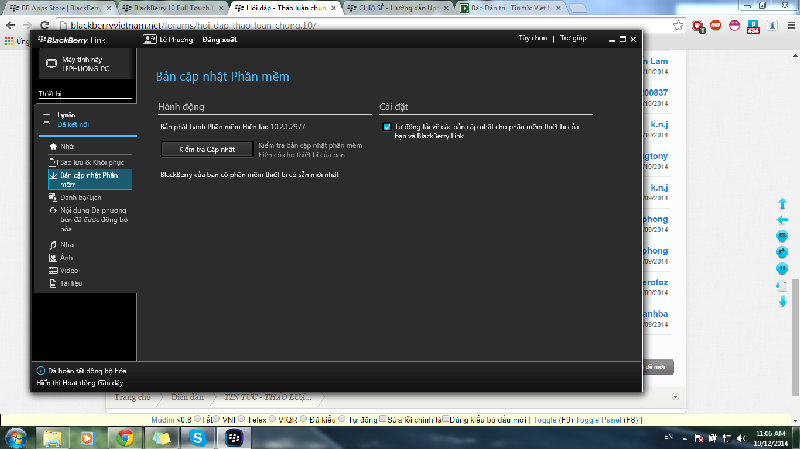Screen dimensions: 800x449
Task: Switch to the BB Apps Store Chrome tab
Action: pyautogui.click(x=59, y=8)
